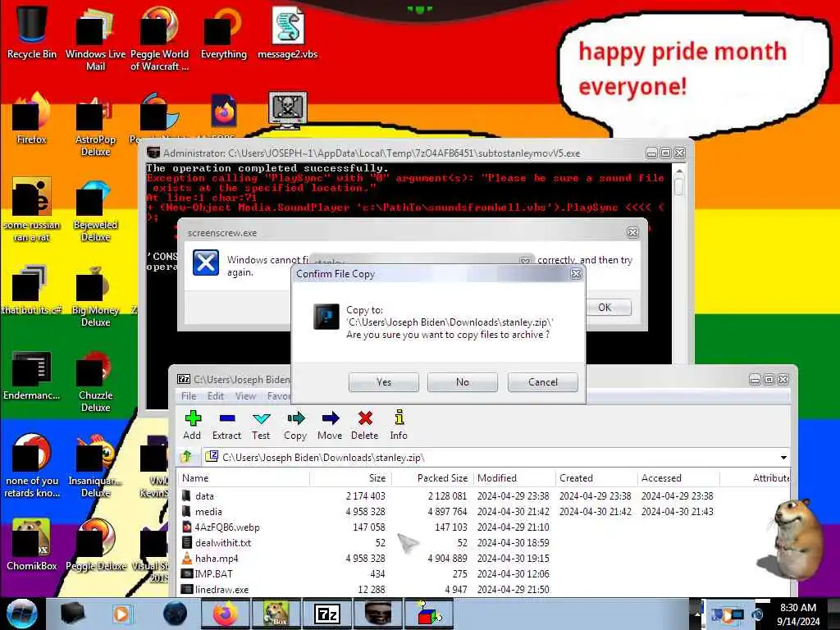Open the Recycle Bin desktop icon

coord(32,33)
